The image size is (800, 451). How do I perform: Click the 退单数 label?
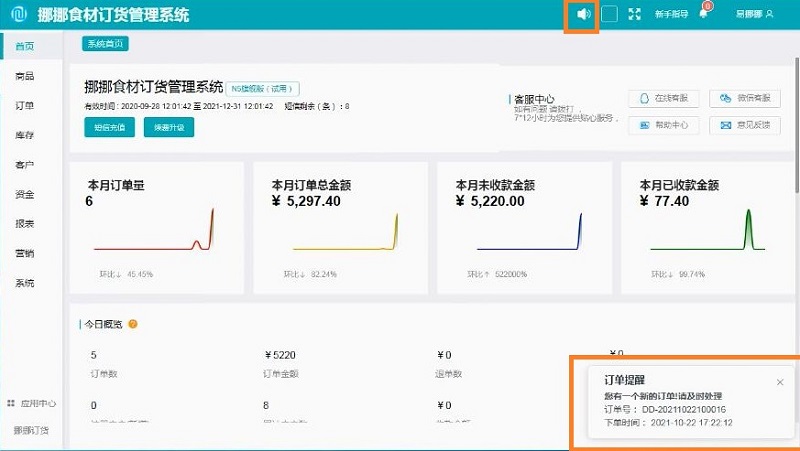(x=448, y=374)
